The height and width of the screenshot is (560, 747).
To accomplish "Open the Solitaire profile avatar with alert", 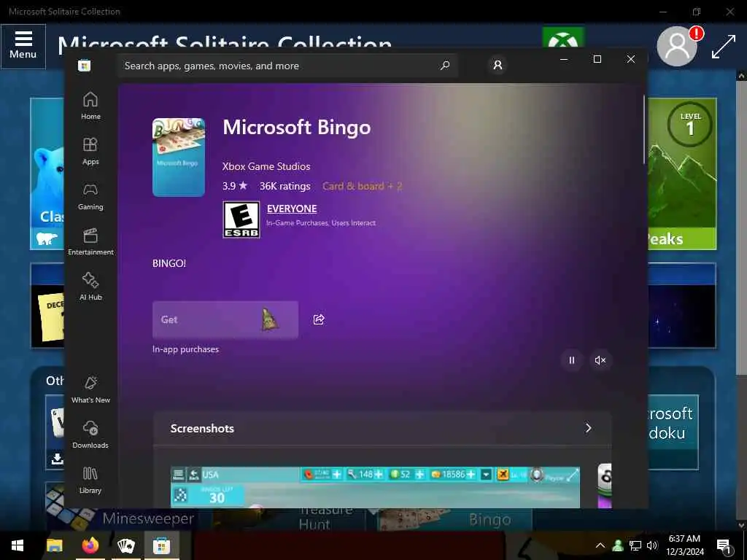I will pyautogui.click(x=678, y=46).
